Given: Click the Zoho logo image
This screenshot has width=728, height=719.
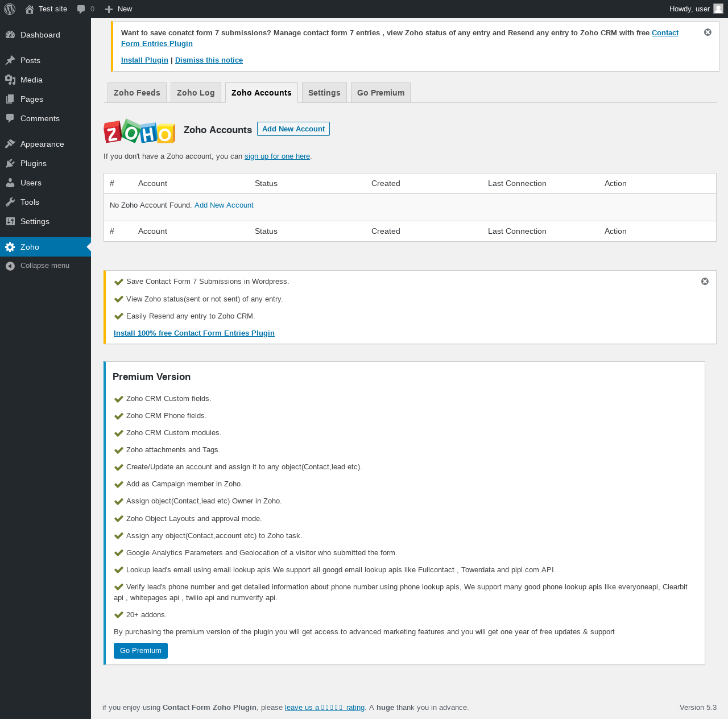Looking at the screenshot, I should pos(139,131).
